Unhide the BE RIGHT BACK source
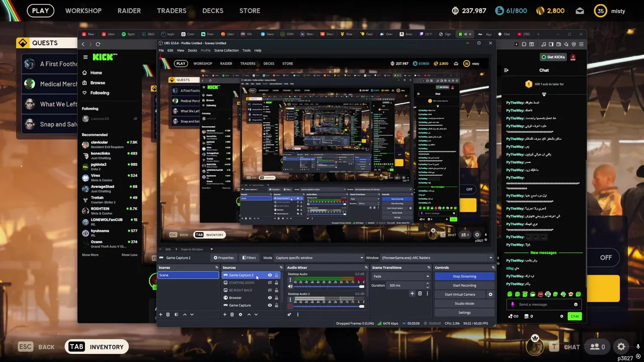This screenshot has width=644, height=362. tap(270, 290)
